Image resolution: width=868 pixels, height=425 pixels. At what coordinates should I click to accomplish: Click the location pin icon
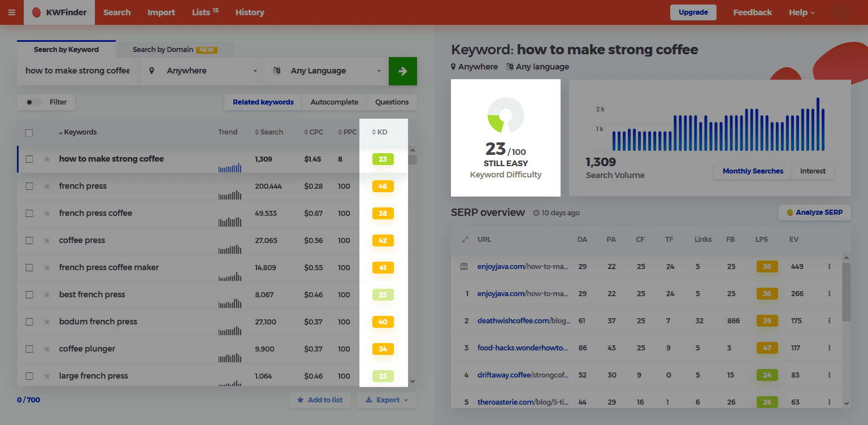coord(151,71)
